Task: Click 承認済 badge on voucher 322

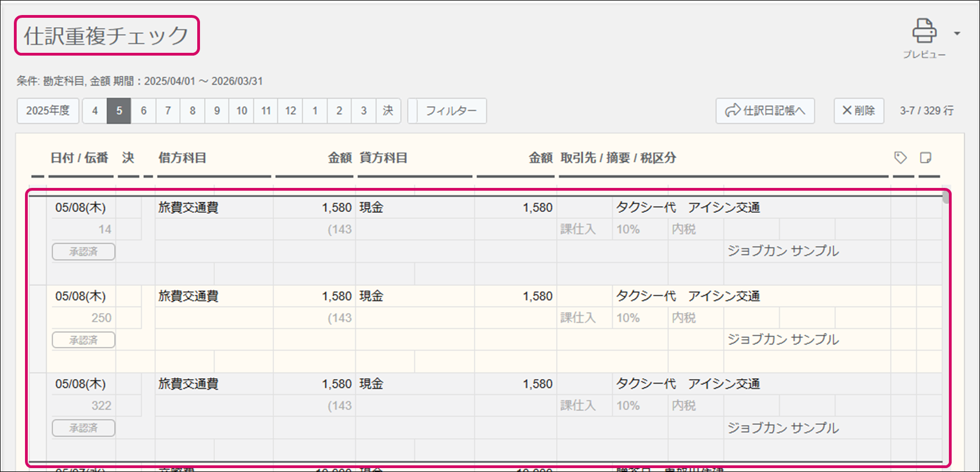Action: [83, 428]
